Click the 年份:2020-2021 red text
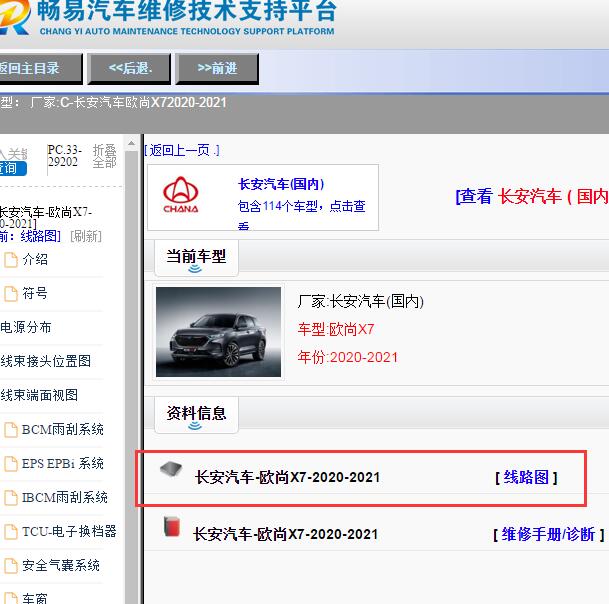 pos(348,357)
